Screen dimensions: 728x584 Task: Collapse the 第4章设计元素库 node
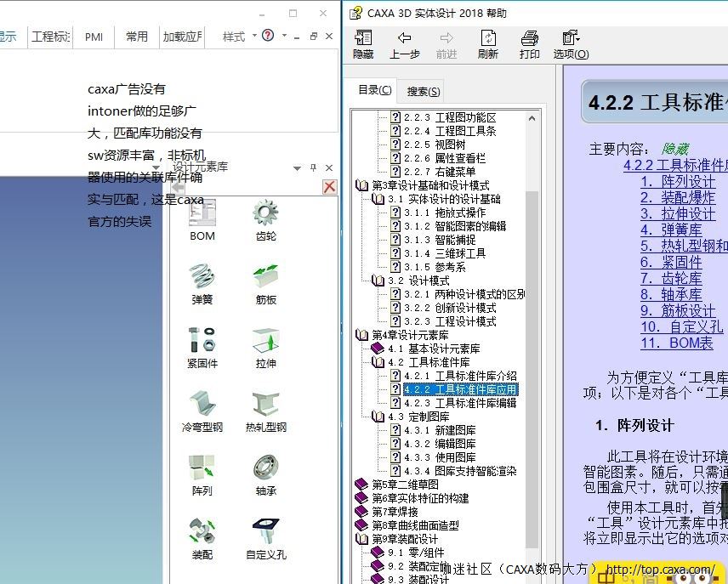[361, 335]
